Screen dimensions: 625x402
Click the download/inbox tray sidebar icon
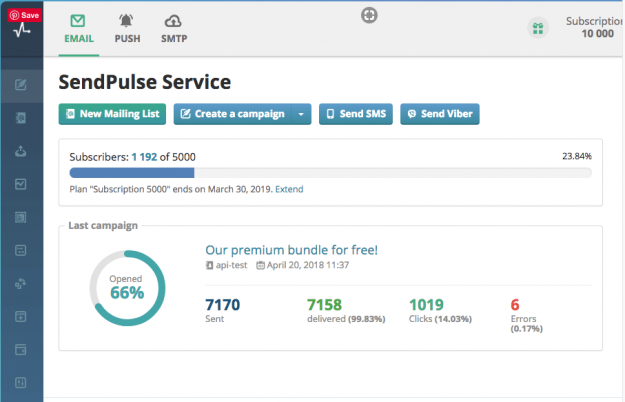point(22,151)
